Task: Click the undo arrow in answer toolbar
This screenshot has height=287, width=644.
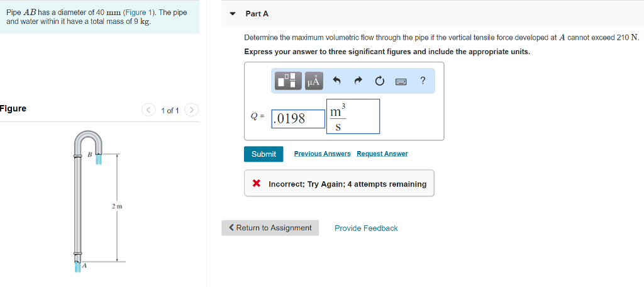Action: tap(336, 81)
